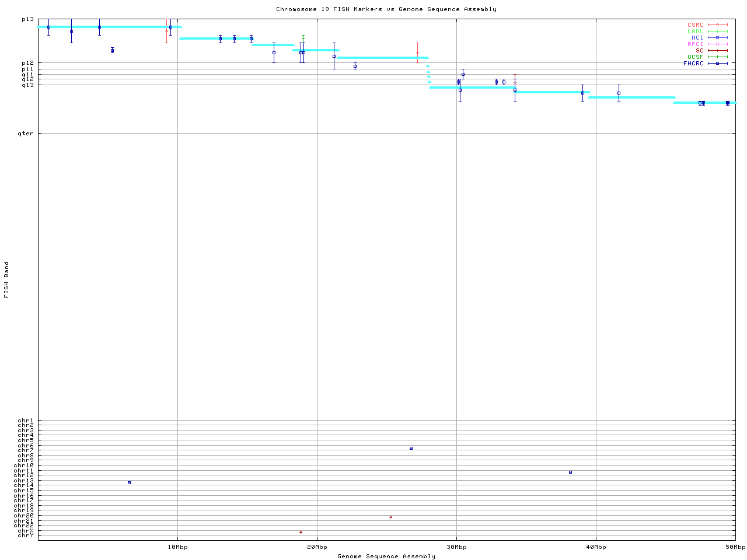
Task: Click the qter y-axis label
Action: 27,134
